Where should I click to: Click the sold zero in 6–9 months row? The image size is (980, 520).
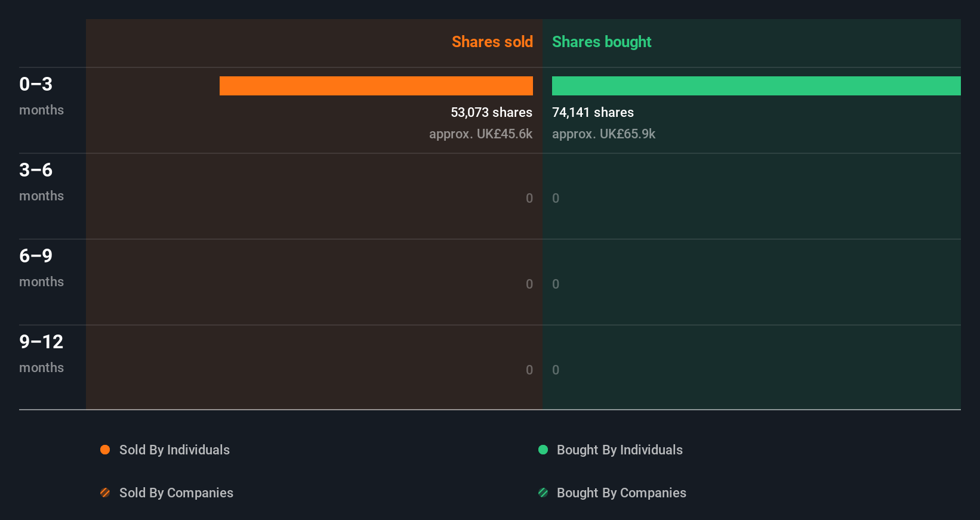pos(529,284)
